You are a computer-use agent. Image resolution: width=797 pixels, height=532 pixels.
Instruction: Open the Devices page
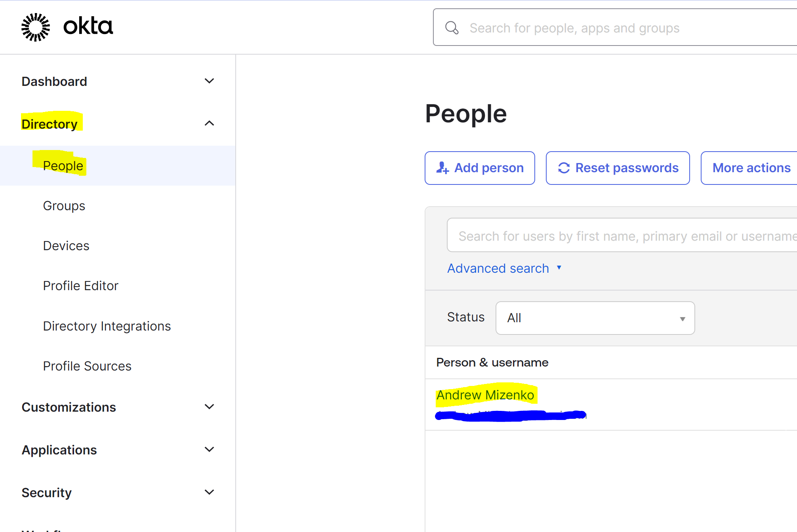click(x=66, y=245)
